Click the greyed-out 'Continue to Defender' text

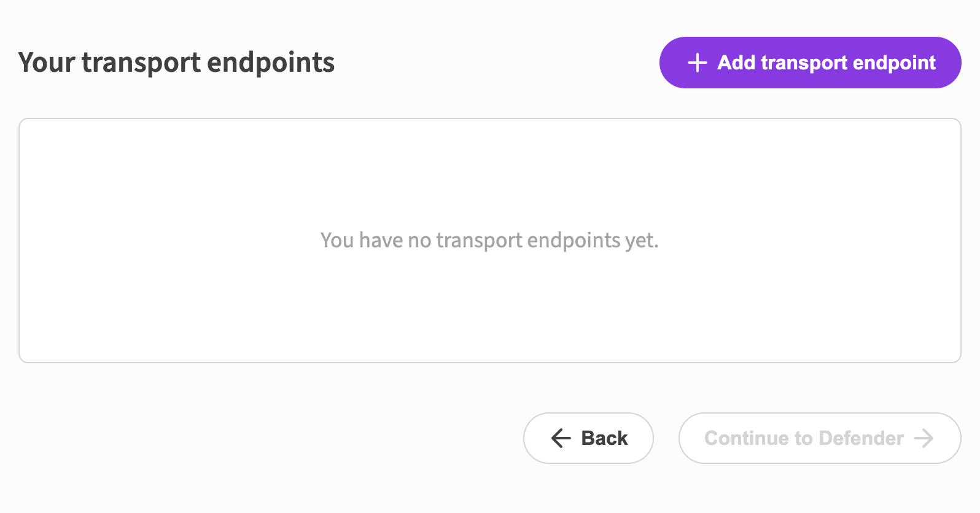coord(803,438)
